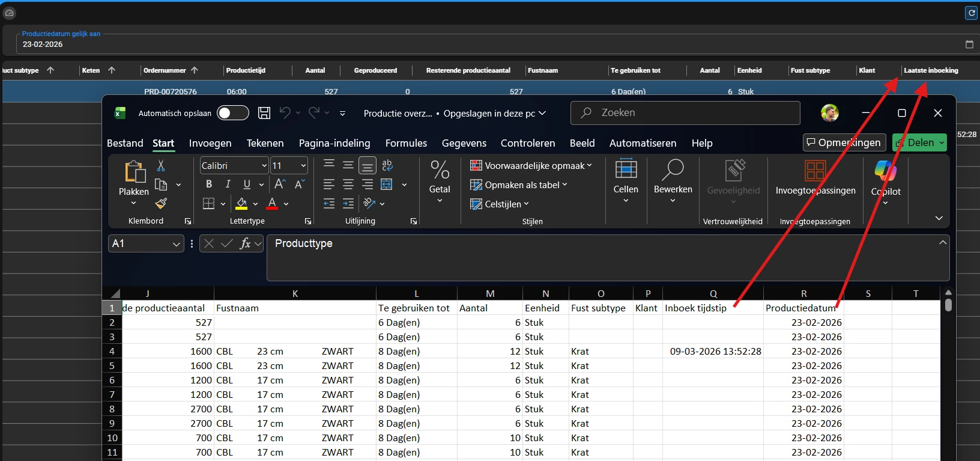This screenshot has height=461, width=980.
Task: Click the Increase Indent icon
Action: tap(348, 204)
